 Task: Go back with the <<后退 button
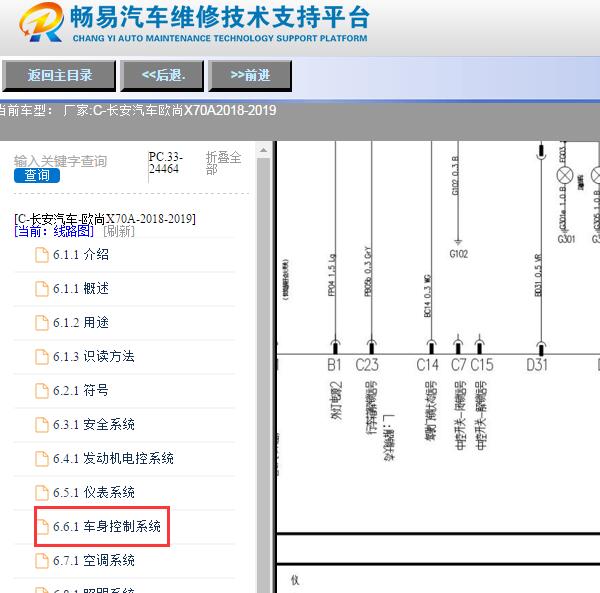point(162,75)
